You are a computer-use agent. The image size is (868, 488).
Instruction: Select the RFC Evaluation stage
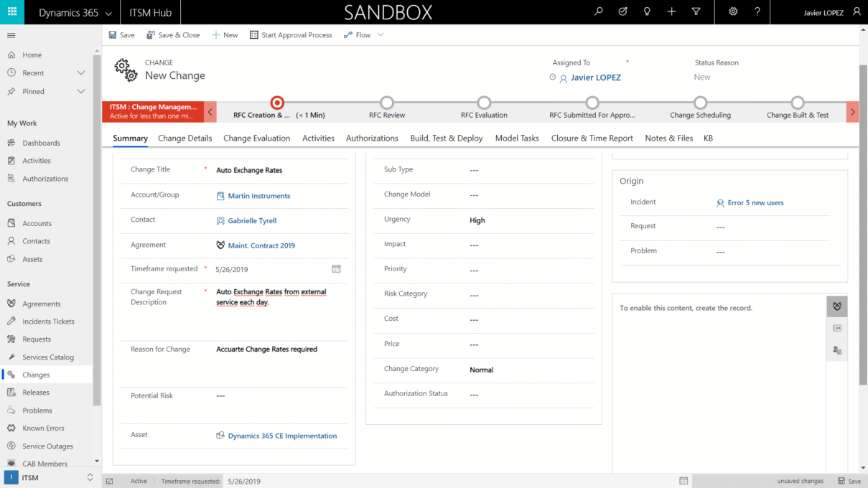point(484,103)
